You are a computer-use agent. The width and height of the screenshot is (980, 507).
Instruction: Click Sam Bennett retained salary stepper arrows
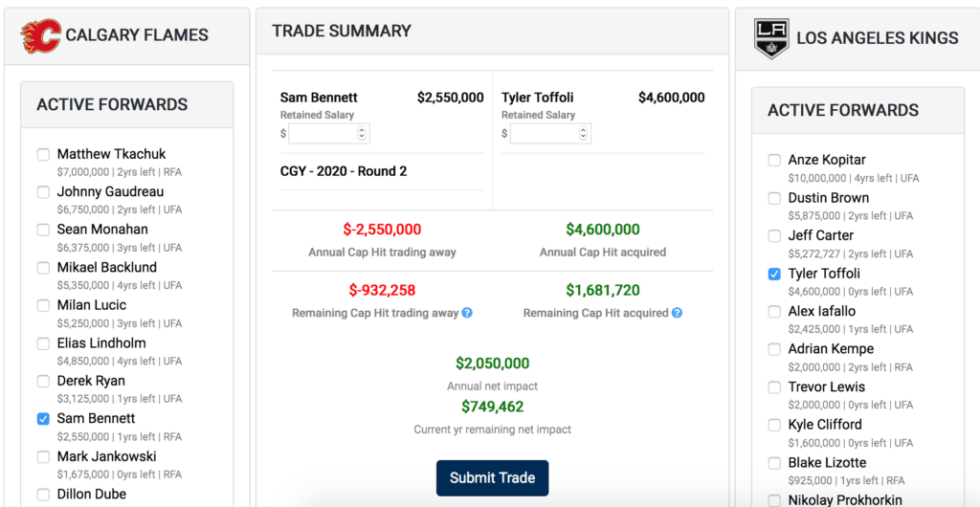361,134
